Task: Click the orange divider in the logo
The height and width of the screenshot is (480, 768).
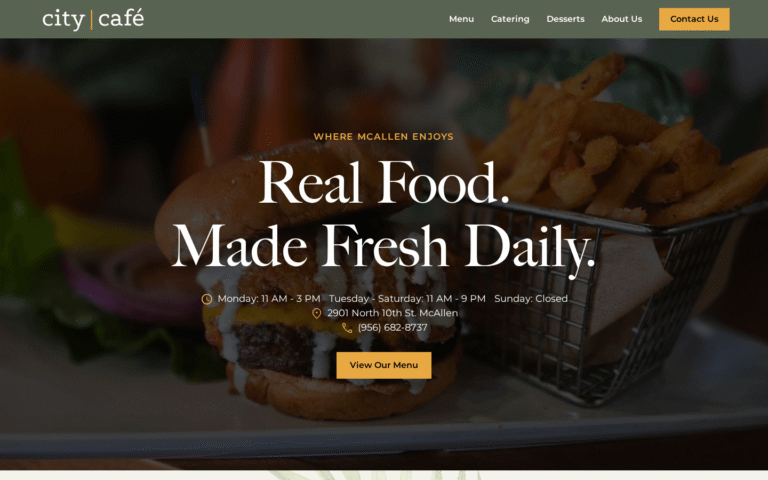Action: tap(92, 20)
